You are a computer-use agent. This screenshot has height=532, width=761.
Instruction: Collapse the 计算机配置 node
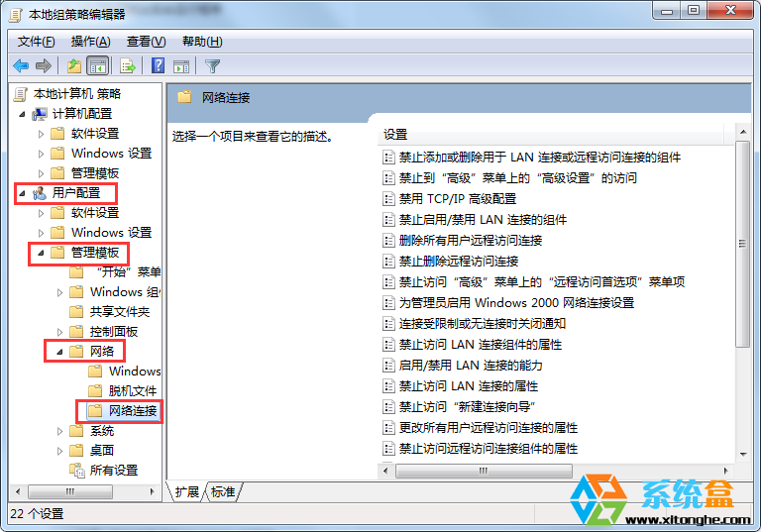tap(22, 115)
